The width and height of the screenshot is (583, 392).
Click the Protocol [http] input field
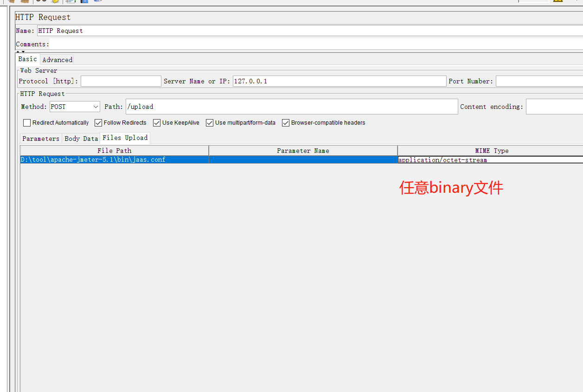coord(121,81)
